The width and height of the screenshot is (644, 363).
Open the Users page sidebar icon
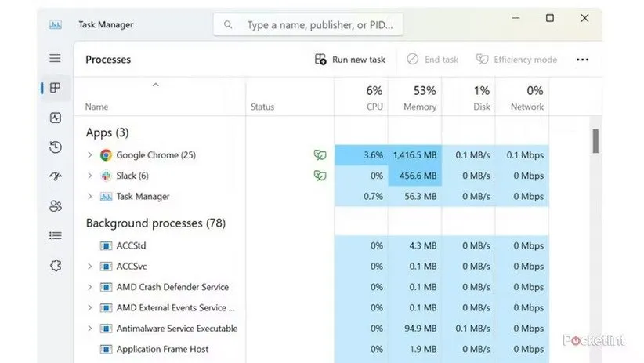coord(55,206)
